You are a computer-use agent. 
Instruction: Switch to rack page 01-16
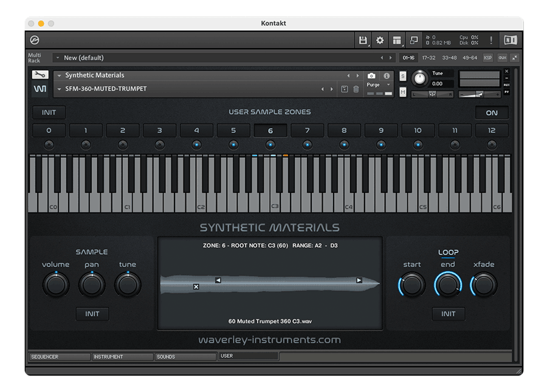pos(408,58)
